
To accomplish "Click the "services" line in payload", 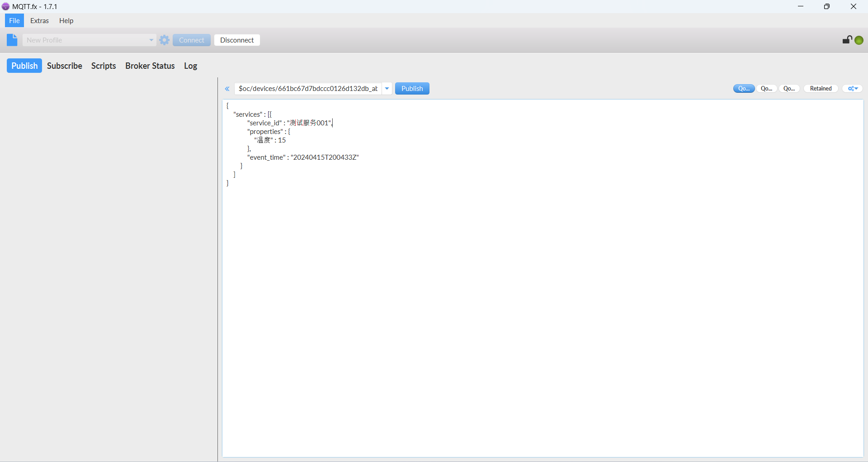I will point(252,114).
